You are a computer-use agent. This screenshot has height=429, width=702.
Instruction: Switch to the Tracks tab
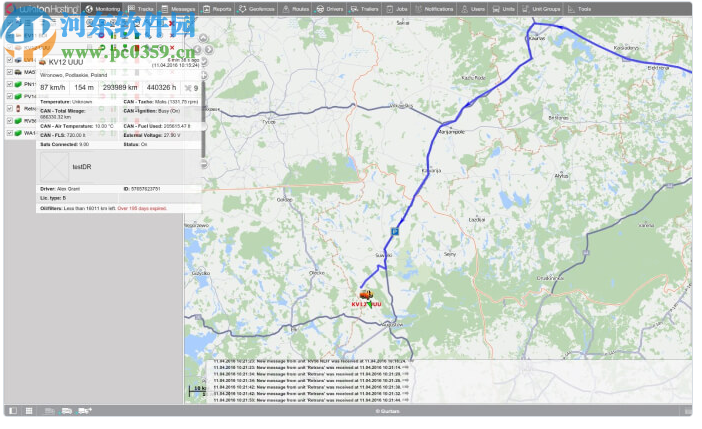click(141, 9)
